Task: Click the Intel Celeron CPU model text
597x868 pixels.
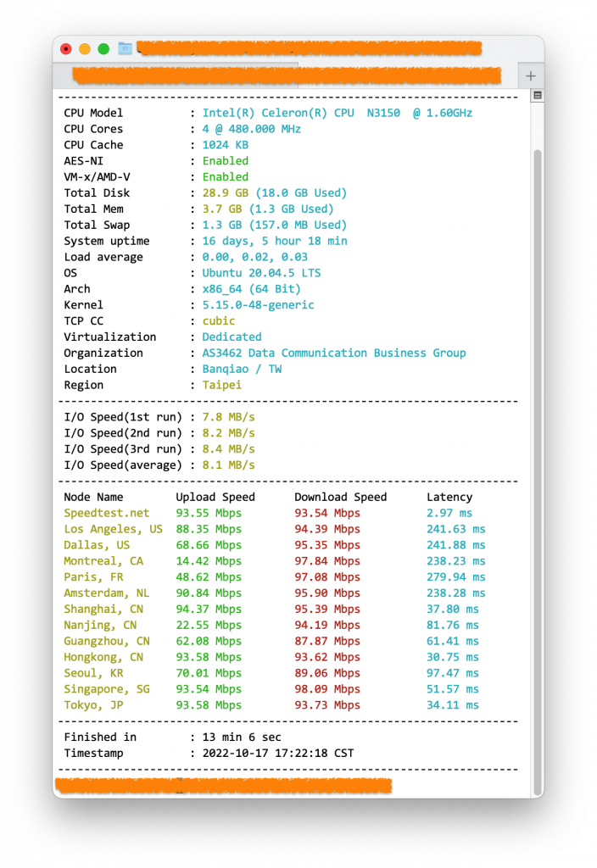Action: pyautogui.click(x=337, y=113)
